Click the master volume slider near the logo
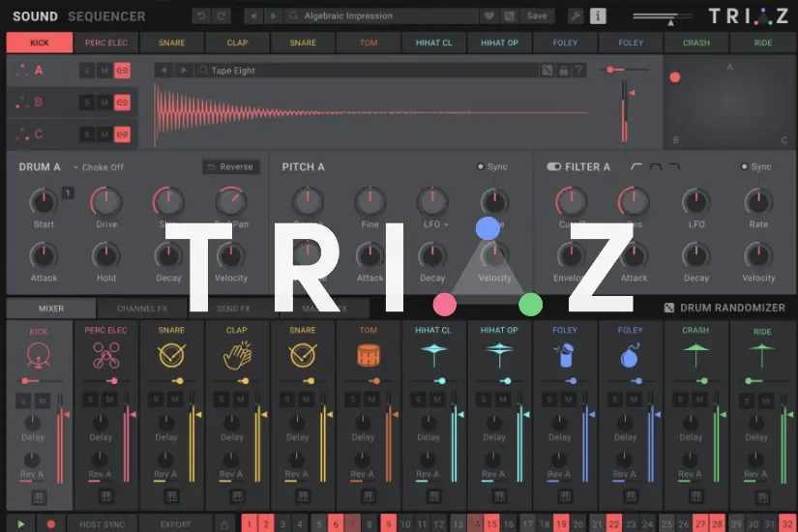 pos(663,17)
